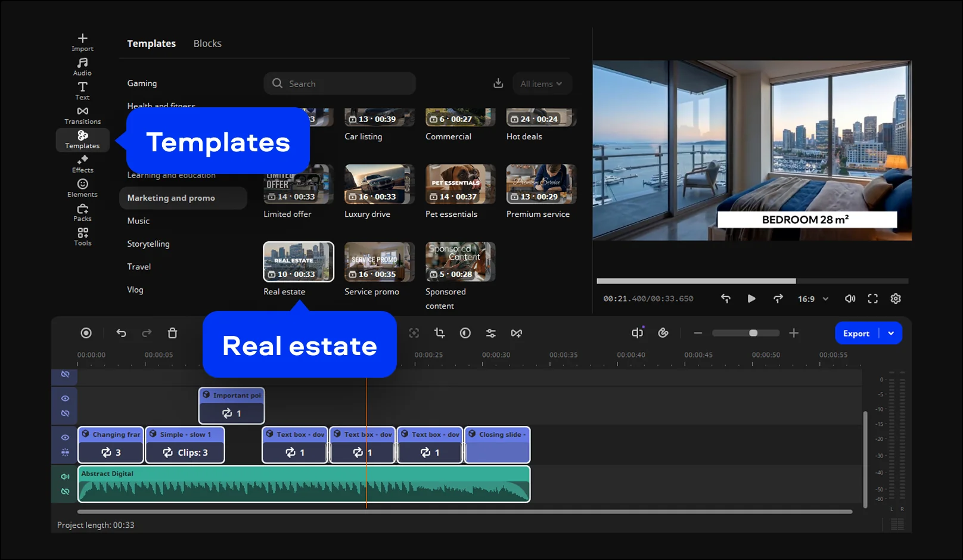Undo last action in timeline toolbar
The width and height of the screenshot is (963, 560).
121,333
